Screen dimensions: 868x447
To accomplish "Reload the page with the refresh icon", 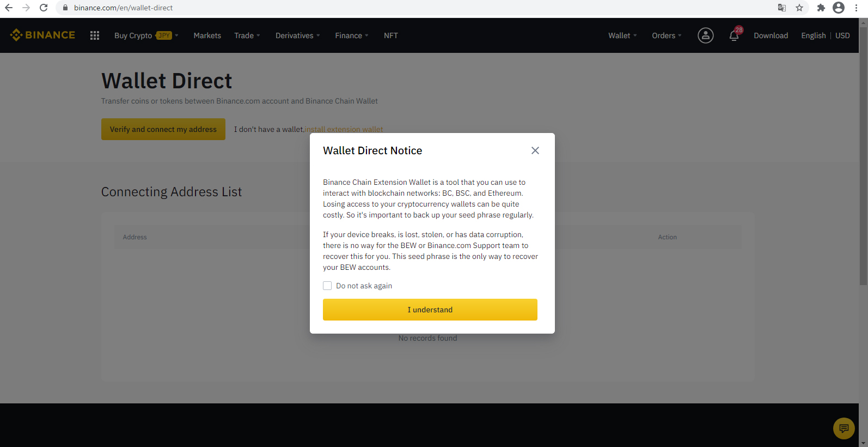I will click(44, 8).
